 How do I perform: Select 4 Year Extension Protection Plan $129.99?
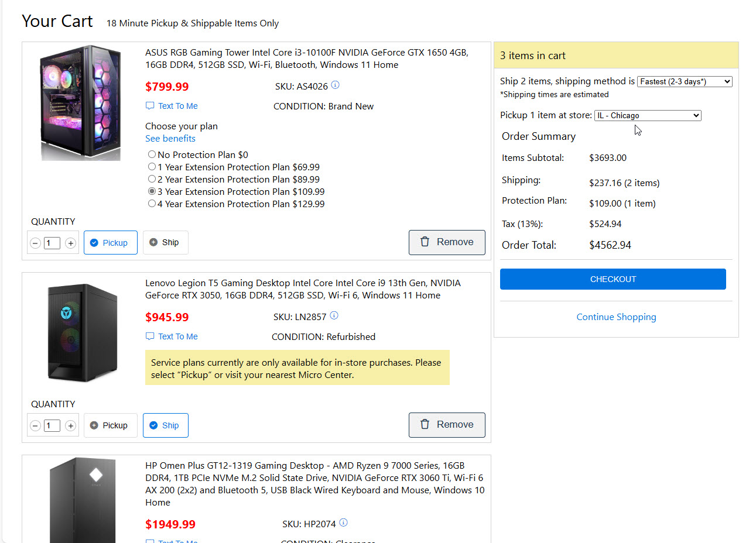(152, 204)
